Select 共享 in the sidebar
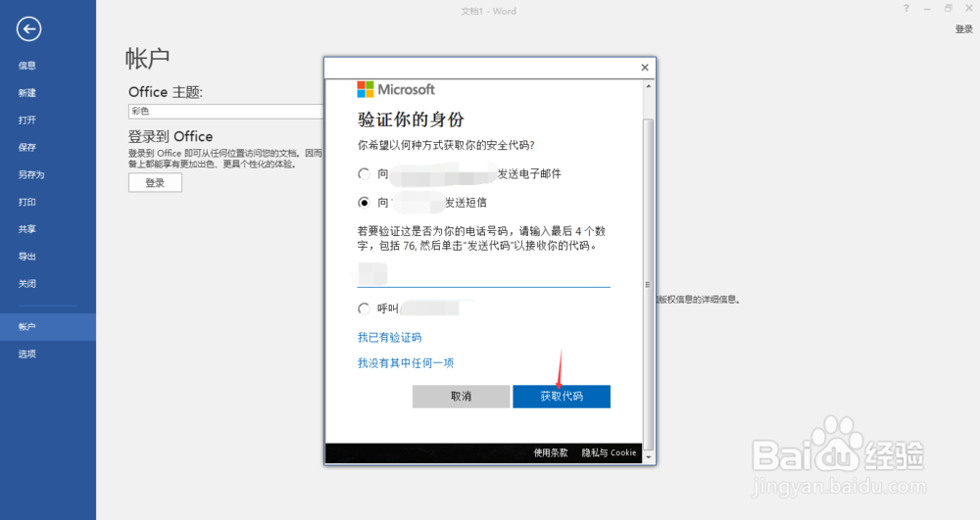The image size is (980, 520). point(26,229)
